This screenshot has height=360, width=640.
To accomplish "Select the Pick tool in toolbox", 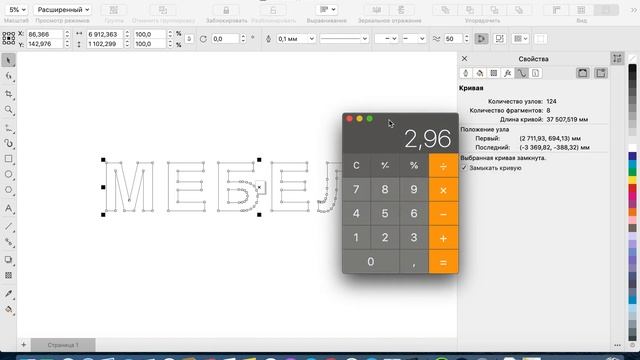I will tap(8, 60).
